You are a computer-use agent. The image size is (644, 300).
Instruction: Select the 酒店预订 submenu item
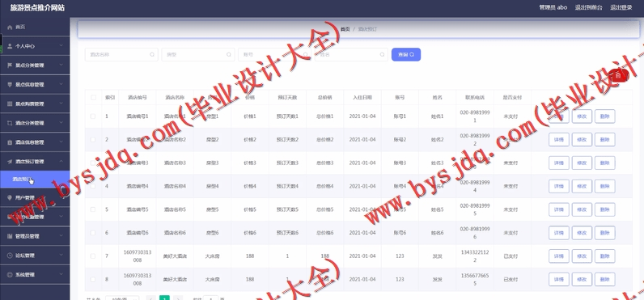click(x=35, y=180)
